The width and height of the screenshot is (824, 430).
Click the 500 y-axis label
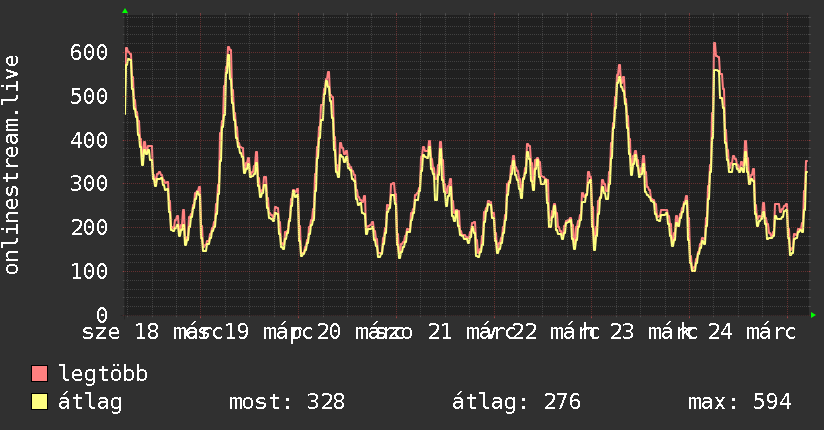point(89,96)
